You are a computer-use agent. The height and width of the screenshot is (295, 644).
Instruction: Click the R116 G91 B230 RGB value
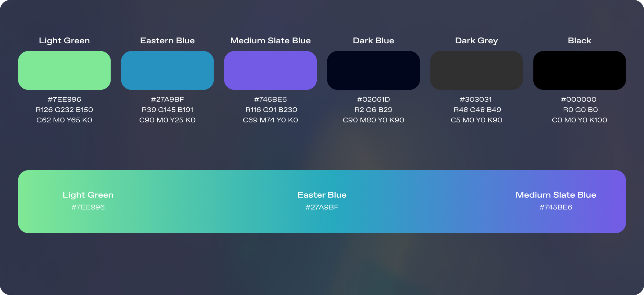[x=271, y=110]
